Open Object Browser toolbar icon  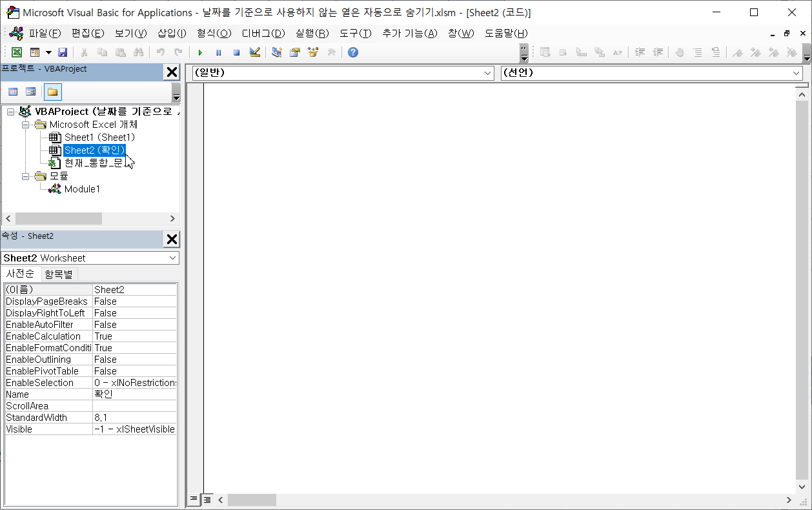313,52
